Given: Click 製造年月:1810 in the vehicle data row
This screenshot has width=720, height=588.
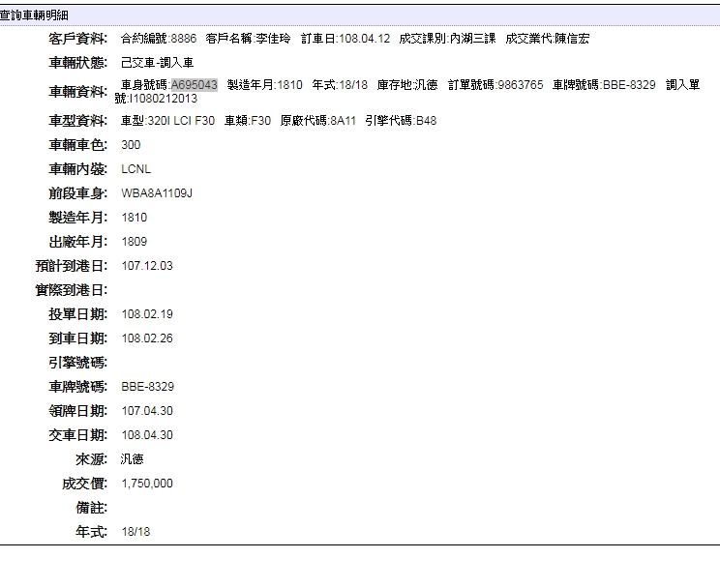Looking at the screenshot, I should [265, 85].
